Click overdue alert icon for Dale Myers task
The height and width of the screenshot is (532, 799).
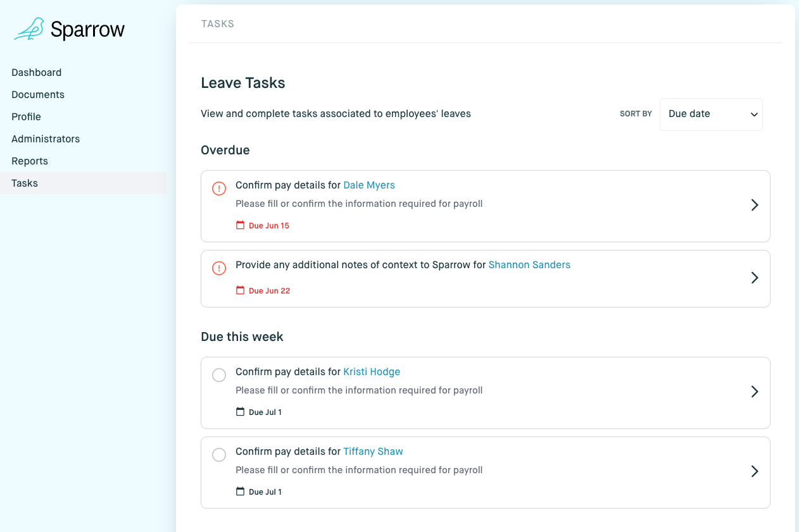pos(218,189)
